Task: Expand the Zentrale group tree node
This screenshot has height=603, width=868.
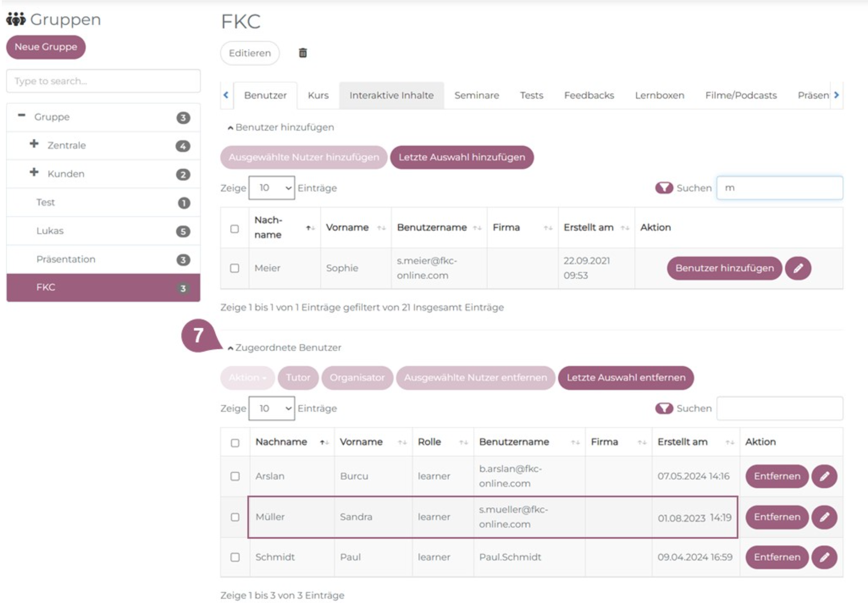Action: click(34, 144)
